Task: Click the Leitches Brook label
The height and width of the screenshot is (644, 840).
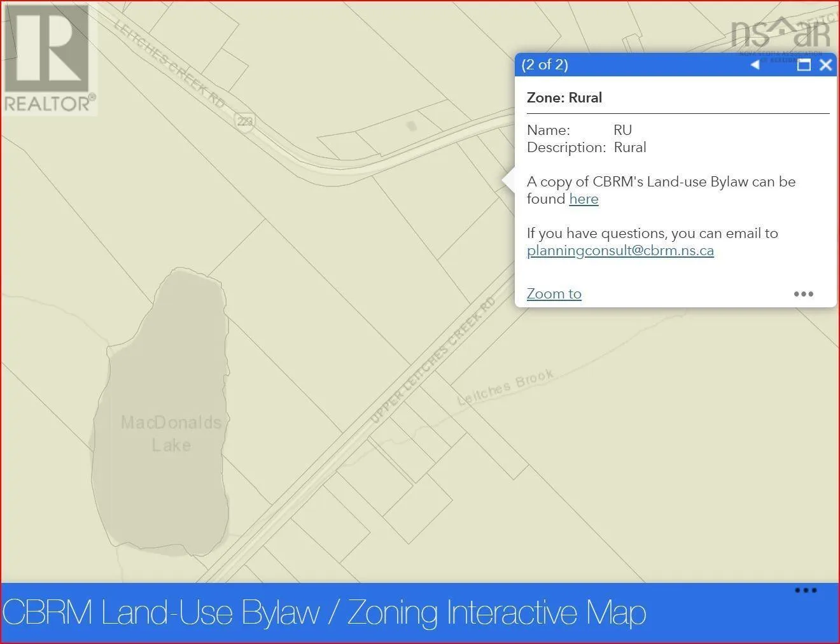Action: coord(506,387)
